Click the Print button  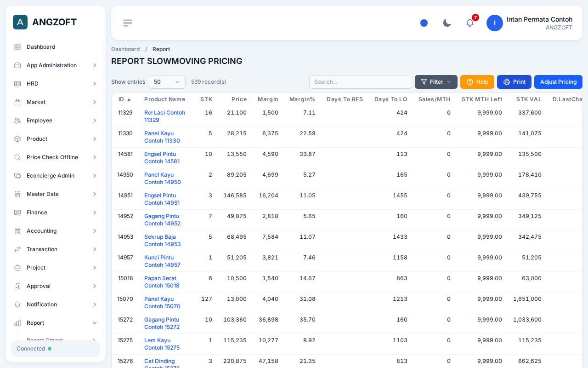pos(514,82)
